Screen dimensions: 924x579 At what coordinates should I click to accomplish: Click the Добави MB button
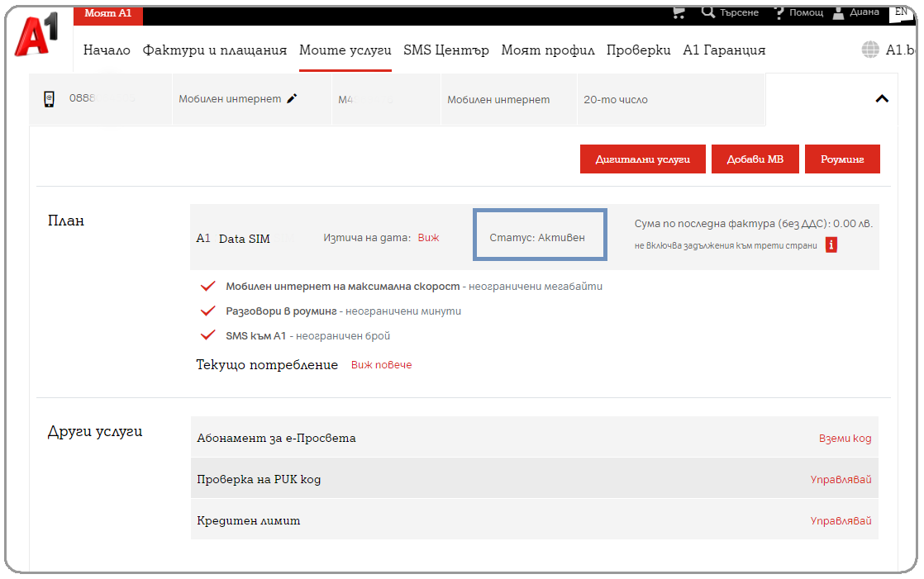point(755,159)
